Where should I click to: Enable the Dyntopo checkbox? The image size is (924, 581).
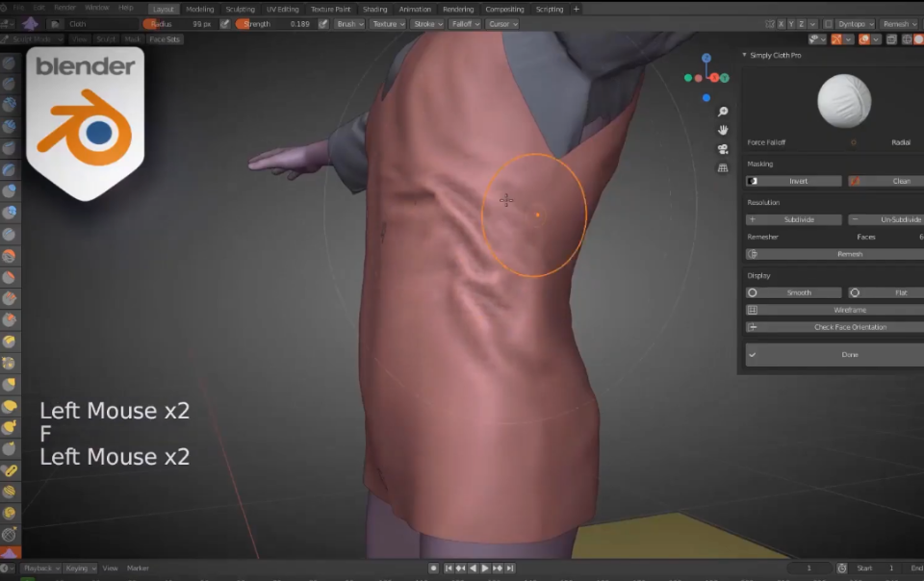[x=828, y=24]
